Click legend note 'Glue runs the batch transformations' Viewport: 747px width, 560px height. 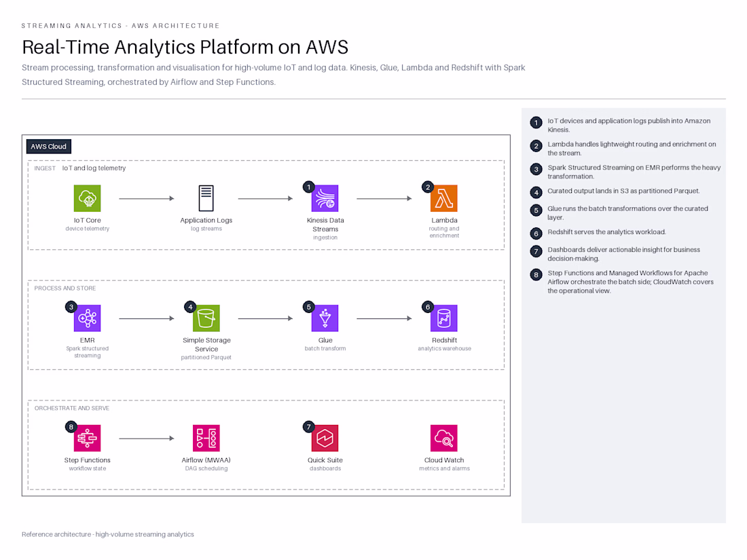[628, 213]
